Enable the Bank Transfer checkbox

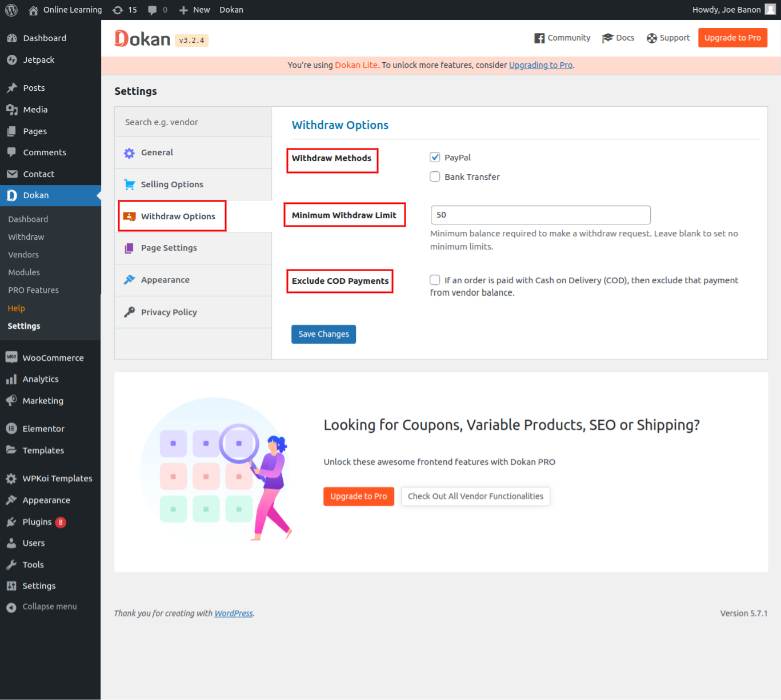pyautogui.click(x=435, y=176)
